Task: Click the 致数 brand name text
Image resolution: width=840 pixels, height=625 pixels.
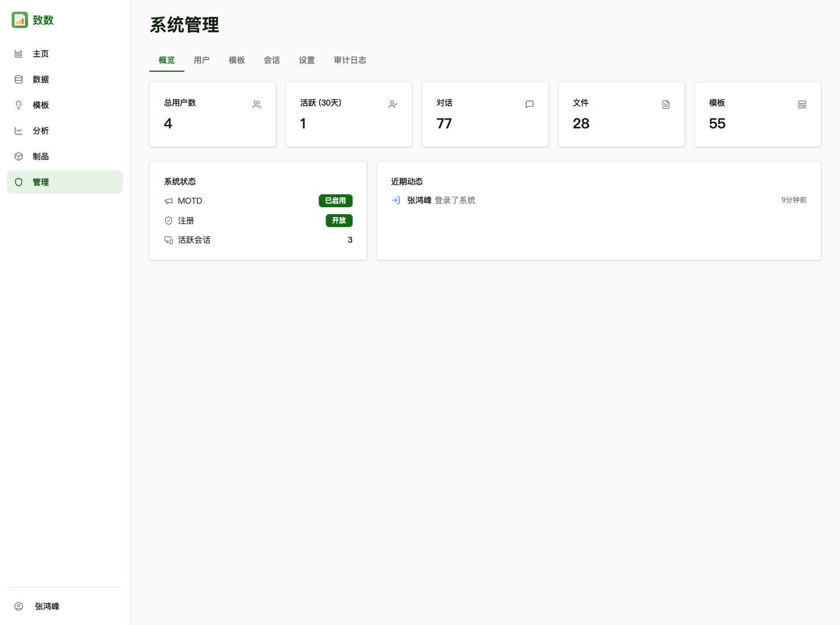Action: (43, 20)
